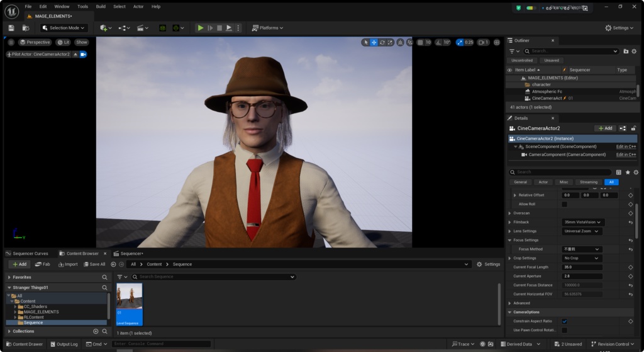Open the content browse icon beside save
Viewport: 644px width, 352px height.
click(x=25, y=28)
